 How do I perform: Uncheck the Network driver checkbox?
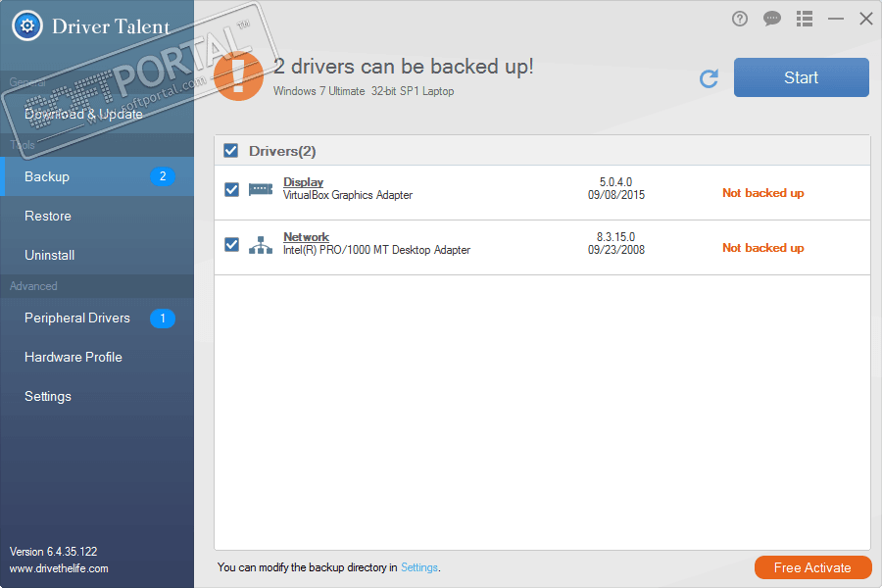point(231,245)
